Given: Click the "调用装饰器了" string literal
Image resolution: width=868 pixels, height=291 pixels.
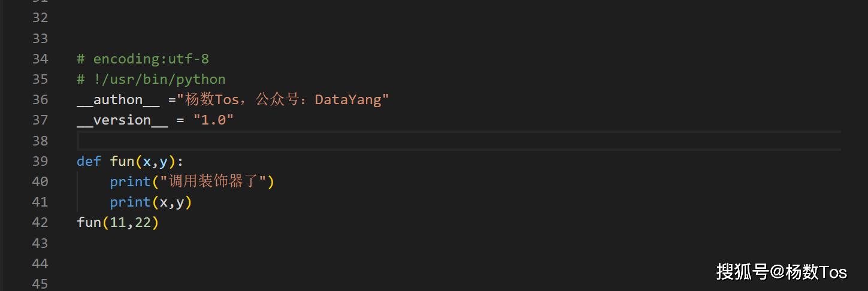Looking at the screenshot, I should [x=213, y=181].
